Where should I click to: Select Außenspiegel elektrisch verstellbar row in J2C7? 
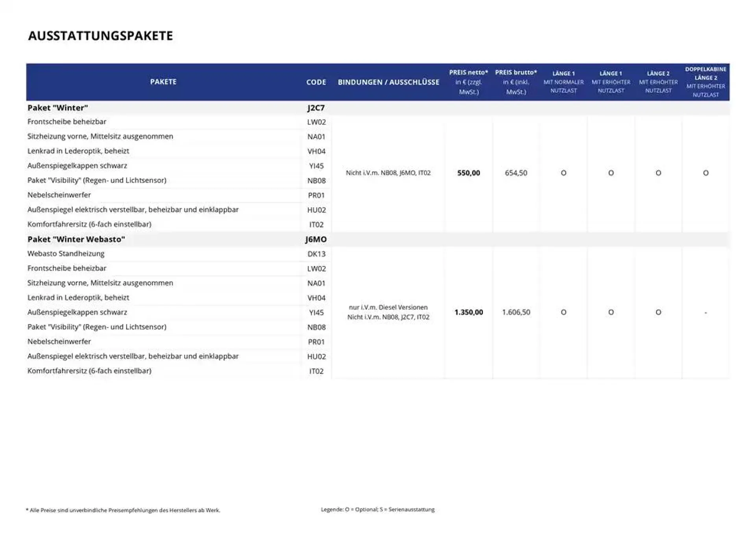click(x=133, y=210)
